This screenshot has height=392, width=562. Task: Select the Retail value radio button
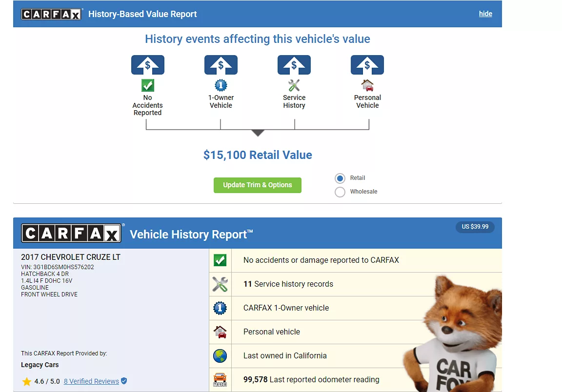pos(340,178)
